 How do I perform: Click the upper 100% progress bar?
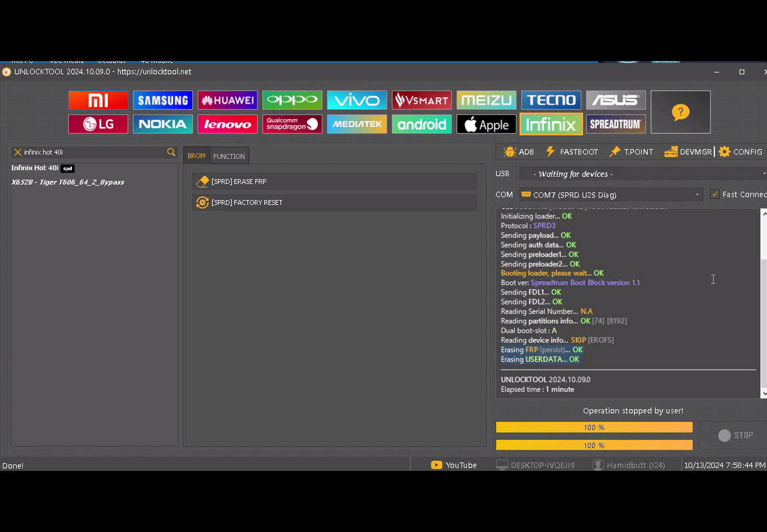594,428
